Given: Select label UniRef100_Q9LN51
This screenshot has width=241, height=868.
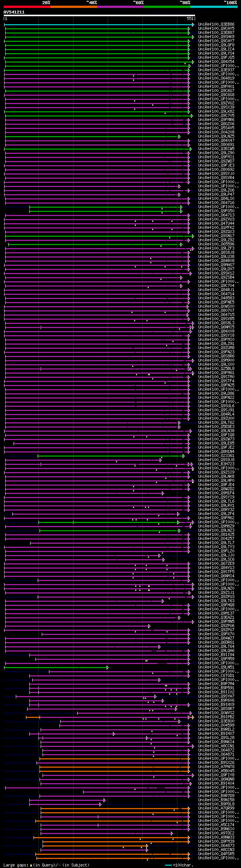Looking at the screenshot, I should pyautogui.click(x=216, y=667).
